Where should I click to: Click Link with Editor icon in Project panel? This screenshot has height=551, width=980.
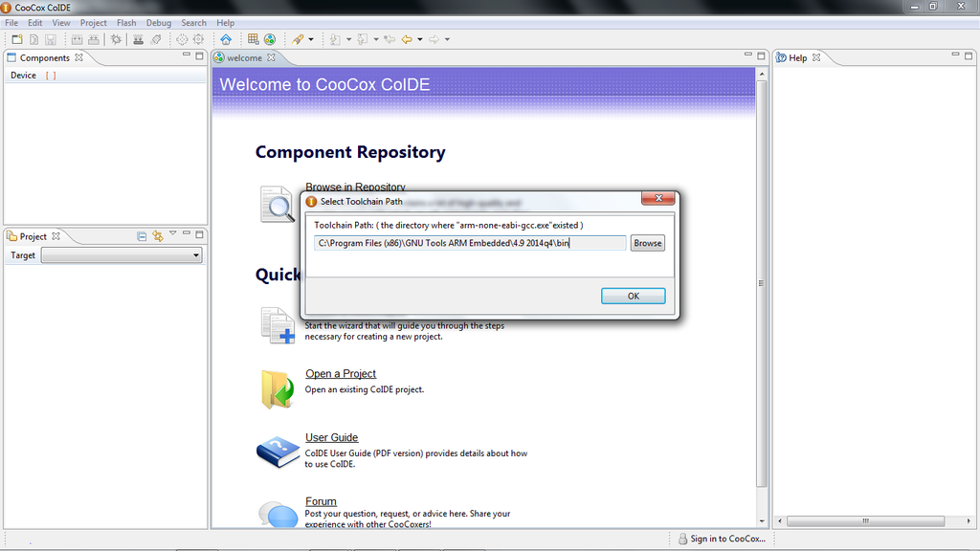tap(158, 236)
